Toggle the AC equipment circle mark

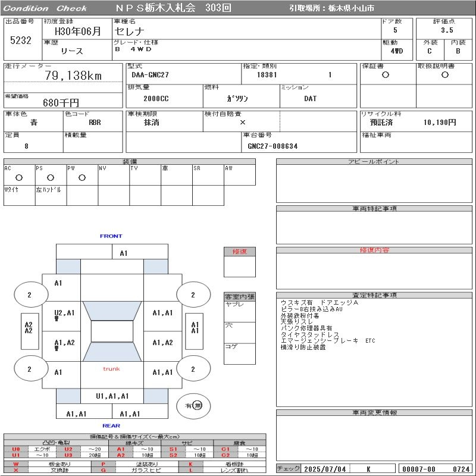click(19, 177)
